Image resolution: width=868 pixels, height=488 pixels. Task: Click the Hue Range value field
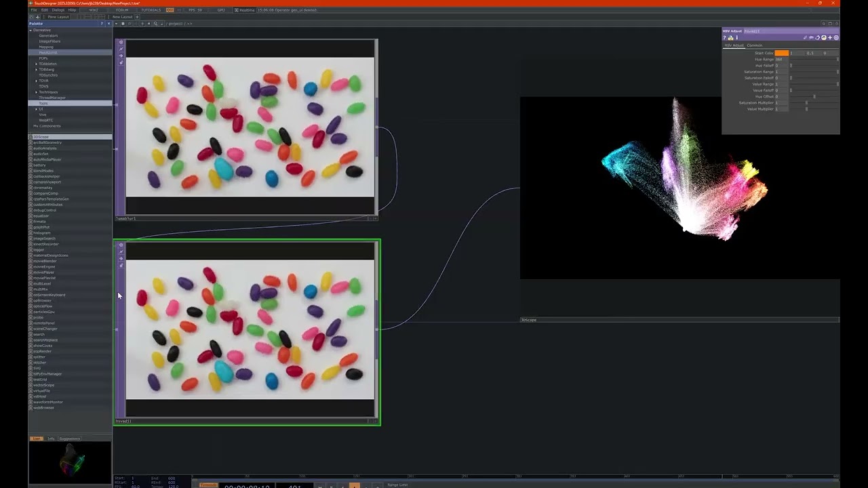tap(782, 60)
